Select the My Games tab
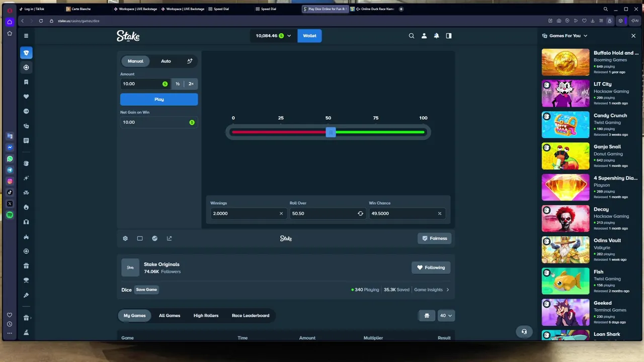The height and width of the screenshot is (362, 644). 135,316
